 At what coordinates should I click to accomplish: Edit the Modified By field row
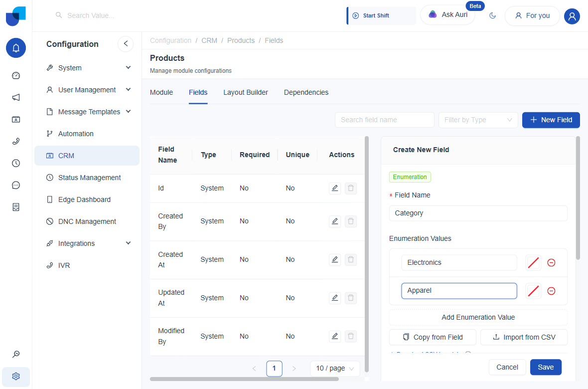click(335, 336)
